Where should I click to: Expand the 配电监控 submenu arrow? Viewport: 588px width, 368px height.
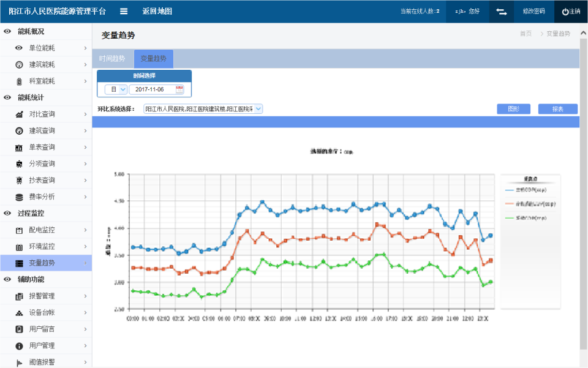tap(85, 230)
